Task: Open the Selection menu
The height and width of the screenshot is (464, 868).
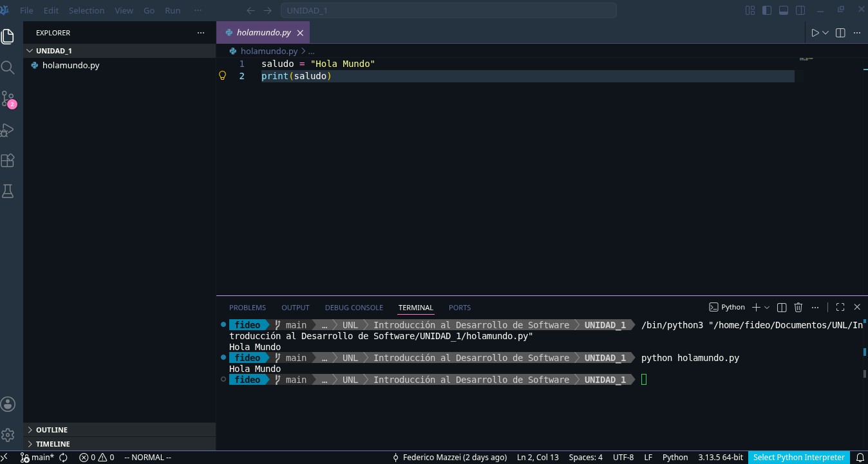Action: 86,10
